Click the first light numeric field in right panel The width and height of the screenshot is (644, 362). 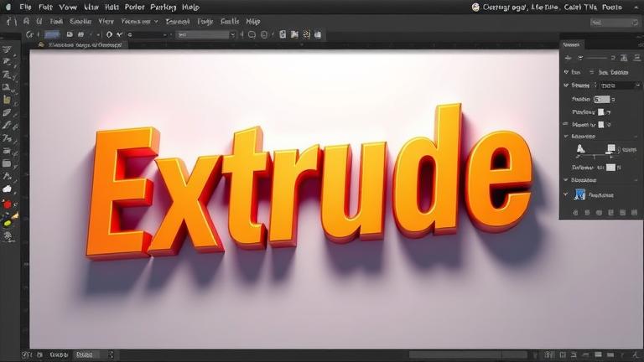(602, 100)
